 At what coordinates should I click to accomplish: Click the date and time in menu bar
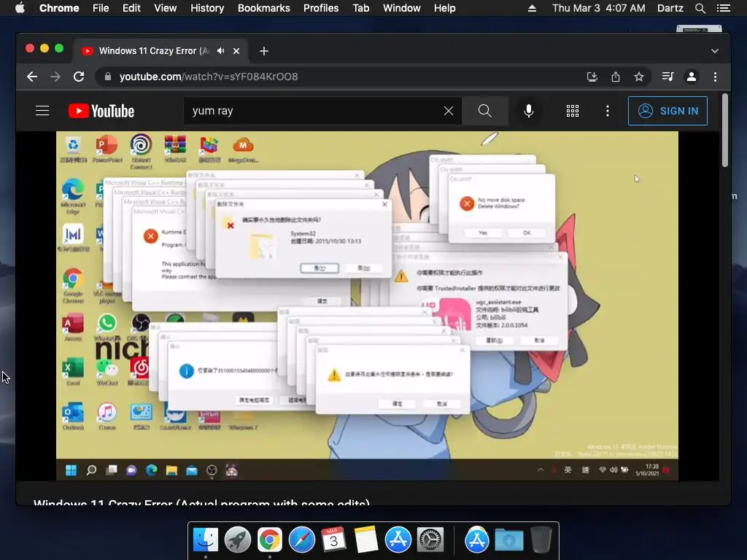(x=599, y=8)
